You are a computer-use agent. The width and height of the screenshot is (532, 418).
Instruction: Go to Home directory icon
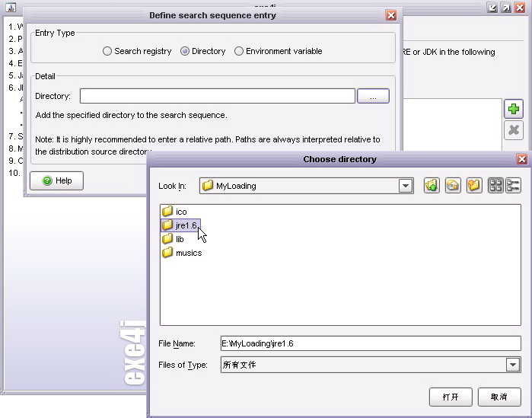coord(453,186)
